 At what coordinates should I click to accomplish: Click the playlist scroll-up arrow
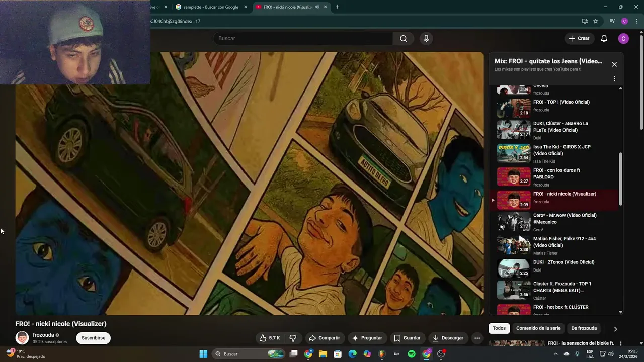click(620, 88)
